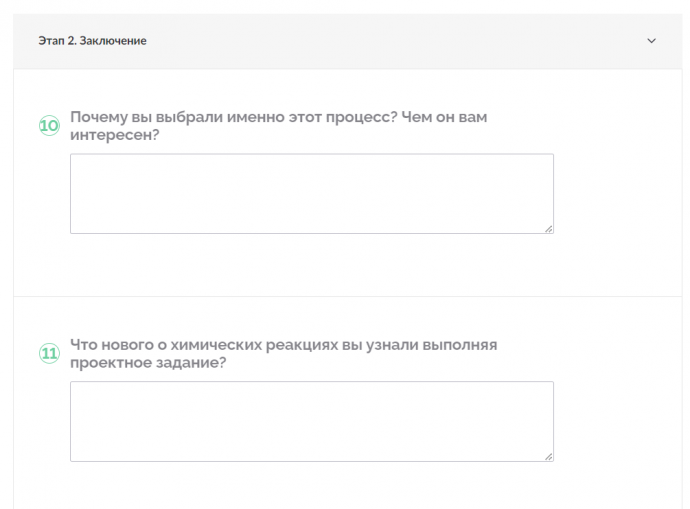
Task: Click the gray Этап 2 header bar background
Action: [348, 41]
